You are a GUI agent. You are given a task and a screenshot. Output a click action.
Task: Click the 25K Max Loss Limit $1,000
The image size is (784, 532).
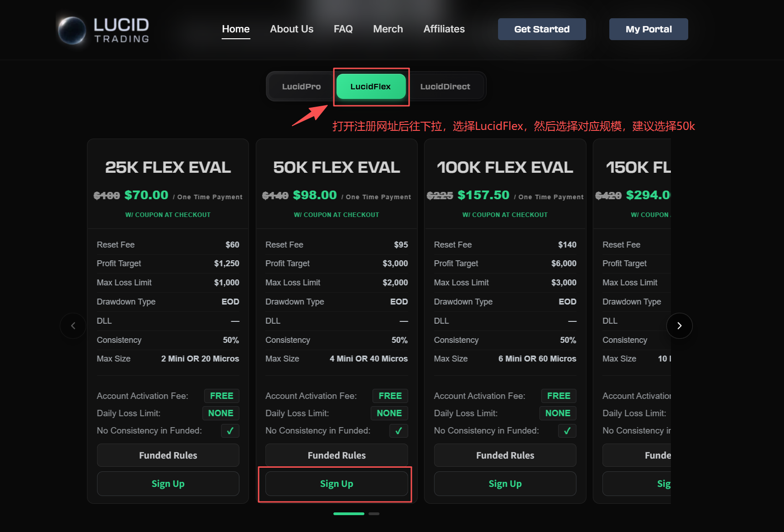[227, 283]
